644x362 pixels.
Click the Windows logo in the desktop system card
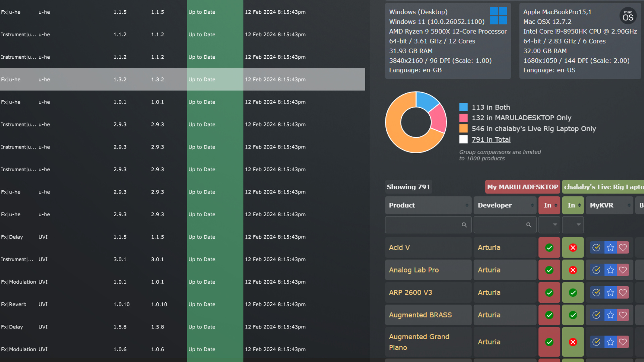[x=498, y=16]
